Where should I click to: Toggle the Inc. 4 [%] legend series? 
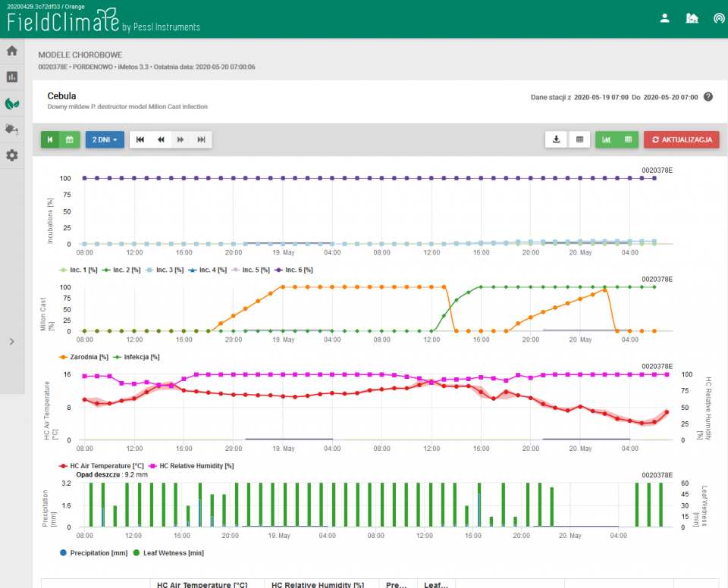(208, 270)
